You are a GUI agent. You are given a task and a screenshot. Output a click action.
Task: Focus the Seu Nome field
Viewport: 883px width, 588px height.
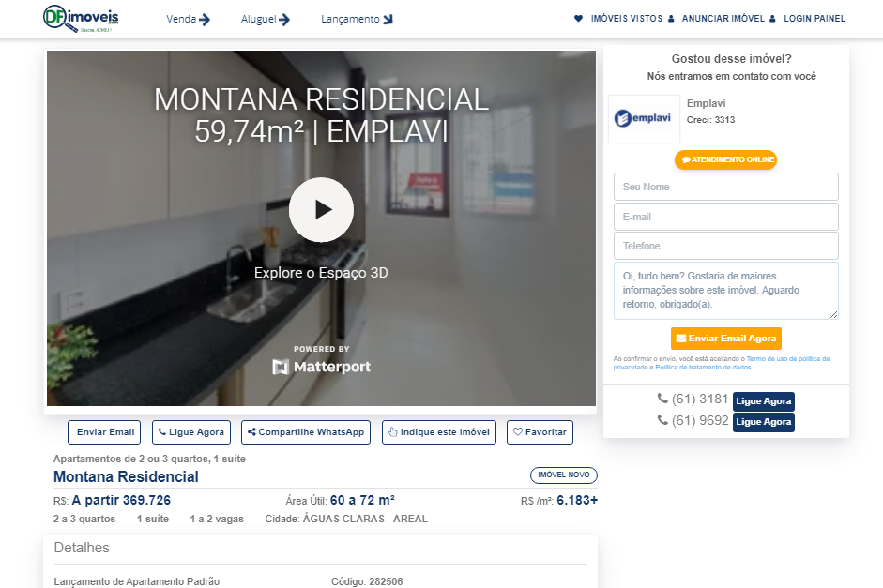[726, 187]
